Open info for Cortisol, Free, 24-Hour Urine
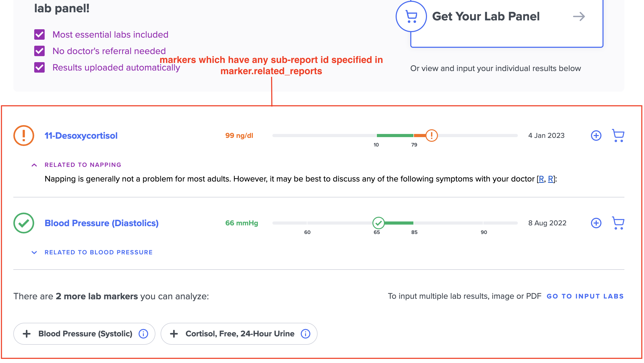This screenshot has height=363, width=644. (306, 333)
